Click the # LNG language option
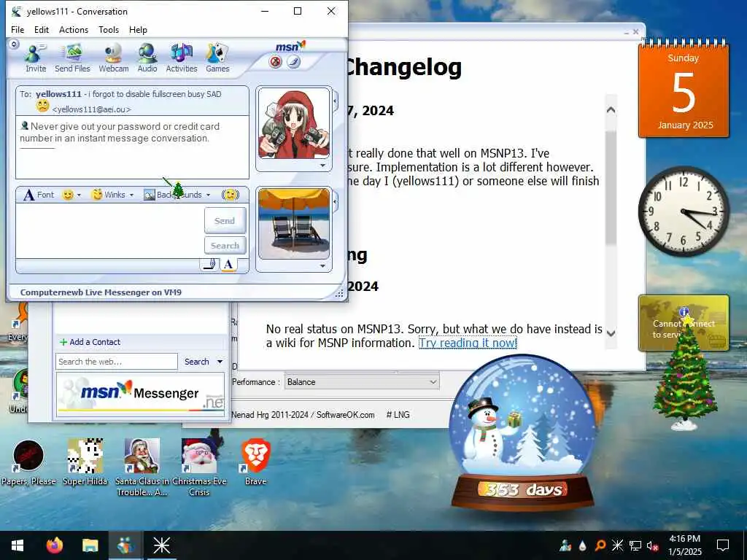The height and width of the screenshot is (560, 747). (x=398, y=415)
